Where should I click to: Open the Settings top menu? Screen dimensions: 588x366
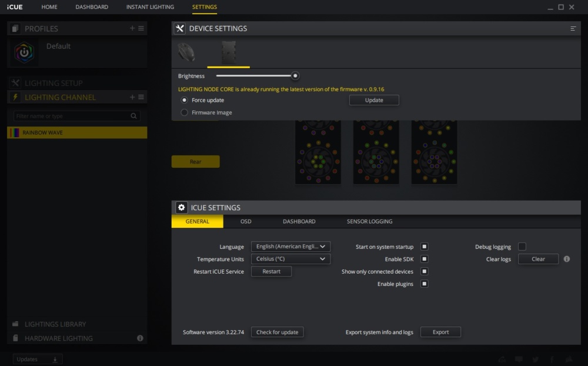205,6
